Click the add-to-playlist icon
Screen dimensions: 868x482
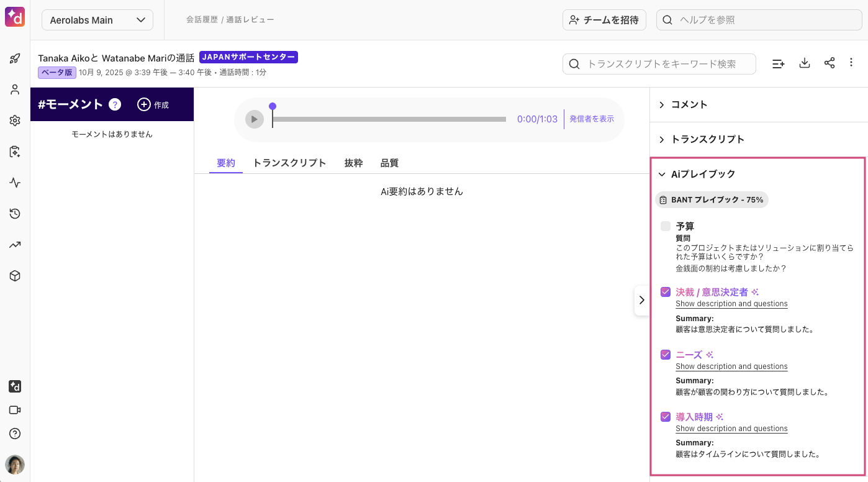pyautogui.click(x=778, y=63)
